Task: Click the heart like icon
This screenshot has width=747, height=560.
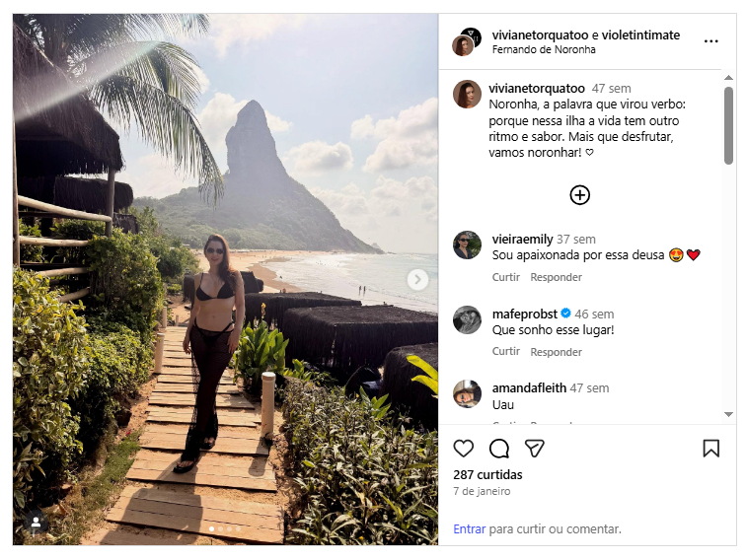Action: coord(463,449)
